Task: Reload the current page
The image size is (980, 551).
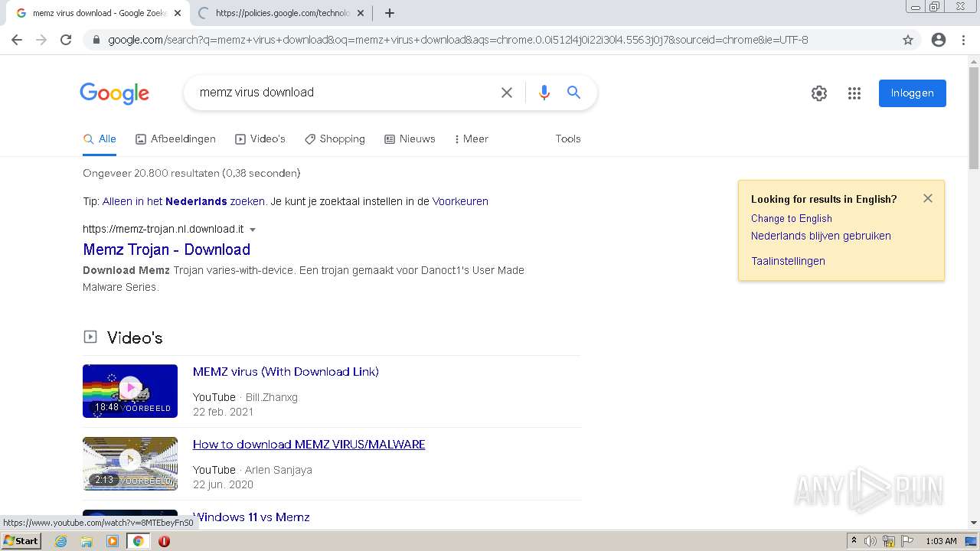Action: point(66,40)
